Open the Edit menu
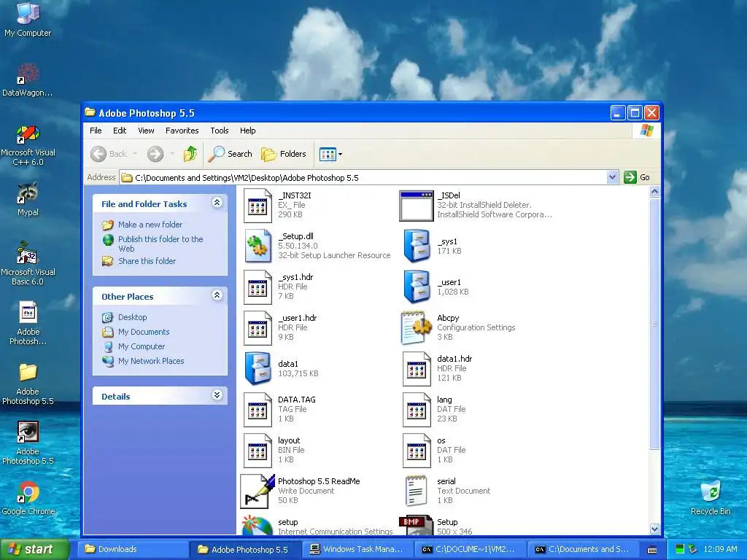The image size is (747, 560). pos(120,131)
